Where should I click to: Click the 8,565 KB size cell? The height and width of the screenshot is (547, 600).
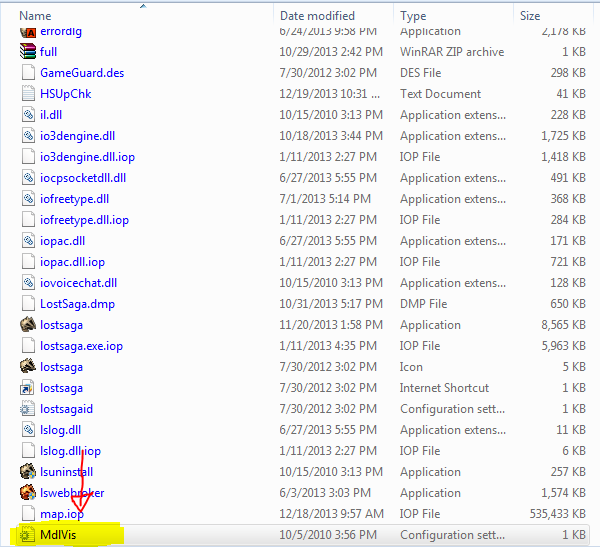point(563,325)
